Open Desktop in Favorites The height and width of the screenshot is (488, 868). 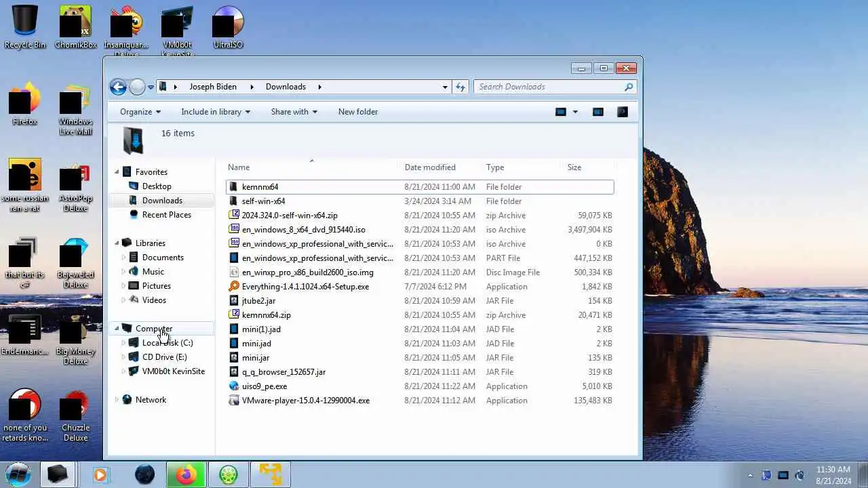pos(157,186)
